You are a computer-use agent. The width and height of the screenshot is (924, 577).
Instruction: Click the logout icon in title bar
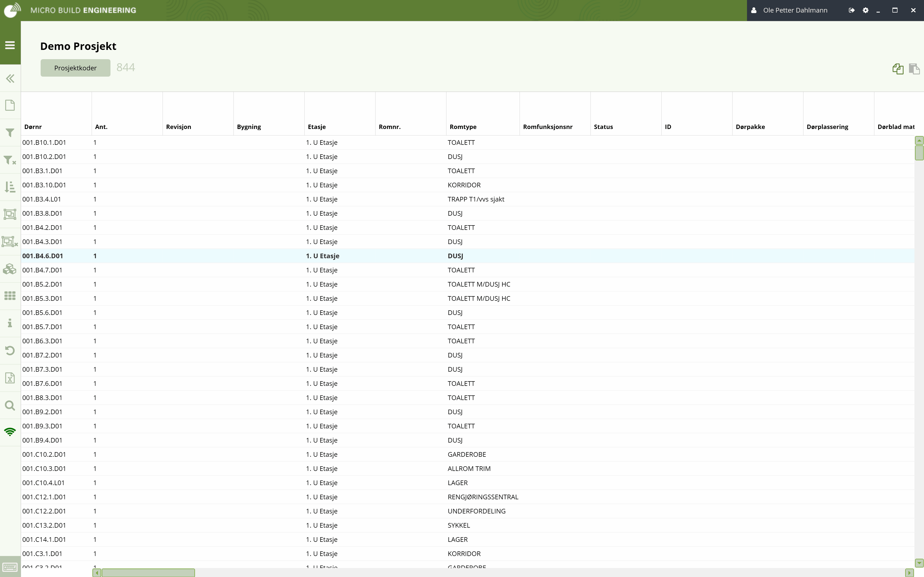[x=851, y=10]
